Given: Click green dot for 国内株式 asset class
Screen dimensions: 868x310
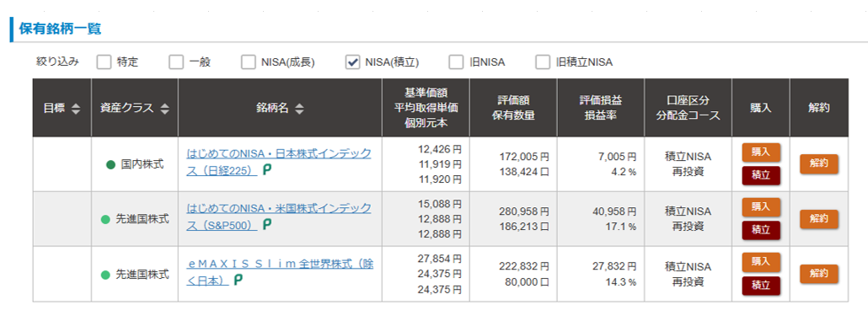Looking at the screenshot, I should [x=110, y=164].
